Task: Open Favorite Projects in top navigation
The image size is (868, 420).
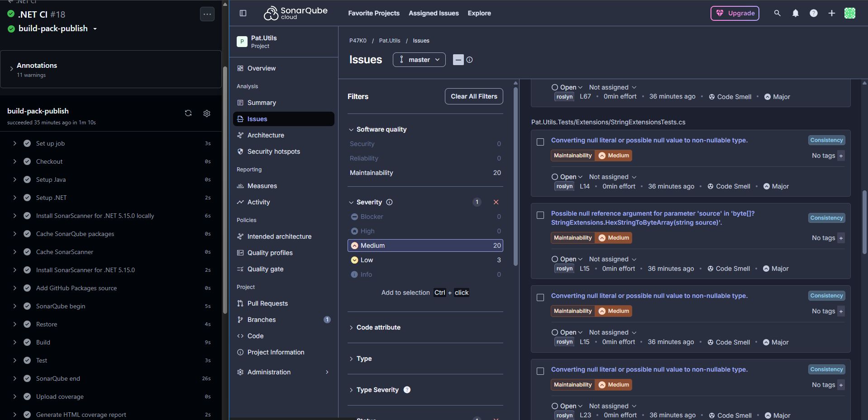Action: [x=374, y=13]
